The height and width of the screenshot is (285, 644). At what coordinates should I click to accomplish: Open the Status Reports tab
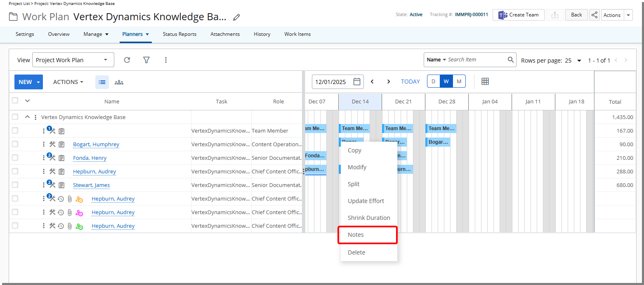tap(179, 34)
